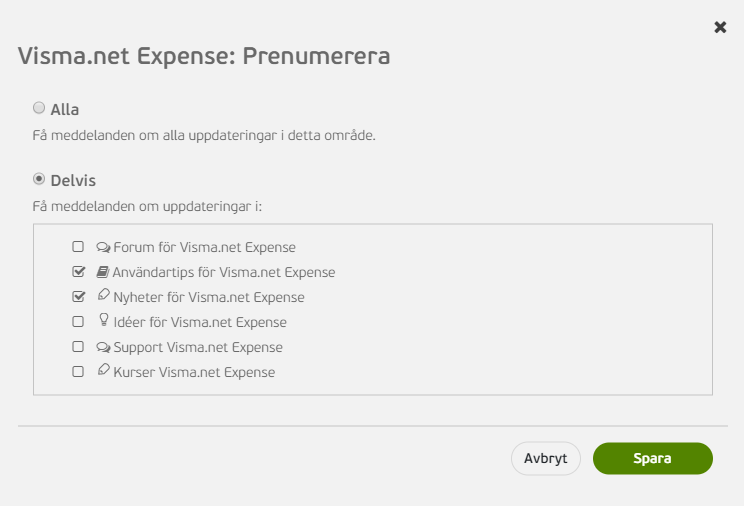Viewport: 744px width, 506px height.
Task: Click the Avbryt button
Action: (546, 459)
